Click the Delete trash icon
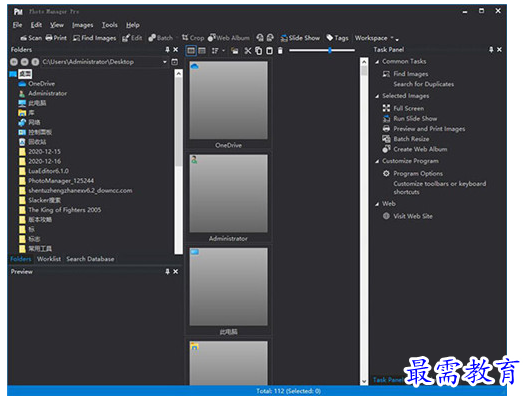This screenshot has width=528, height=403. [280, 51]
